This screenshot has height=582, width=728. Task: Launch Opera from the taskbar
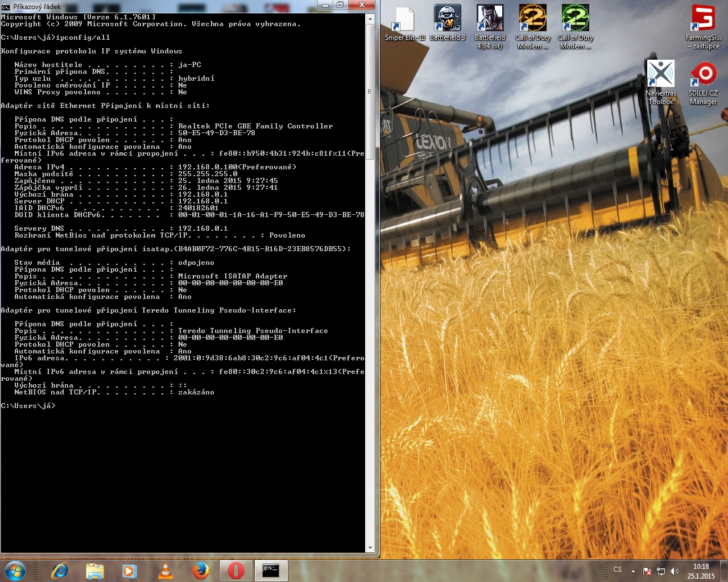pos(236,571)
